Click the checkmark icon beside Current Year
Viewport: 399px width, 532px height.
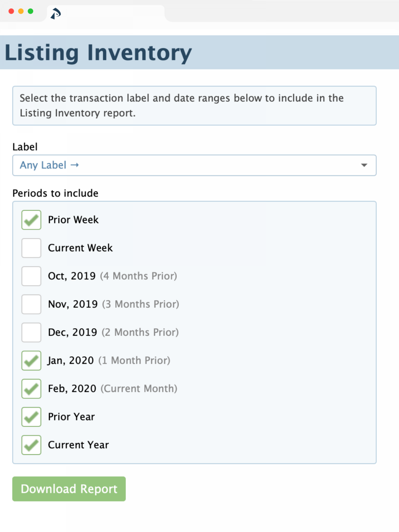point(31,445)
